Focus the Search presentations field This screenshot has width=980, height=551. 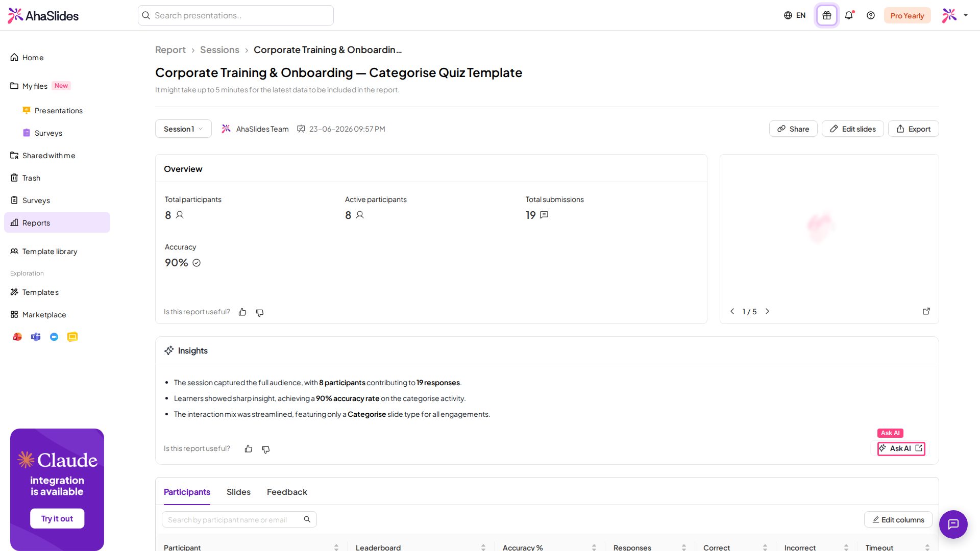pyautogui.click(x=236, y=15)
